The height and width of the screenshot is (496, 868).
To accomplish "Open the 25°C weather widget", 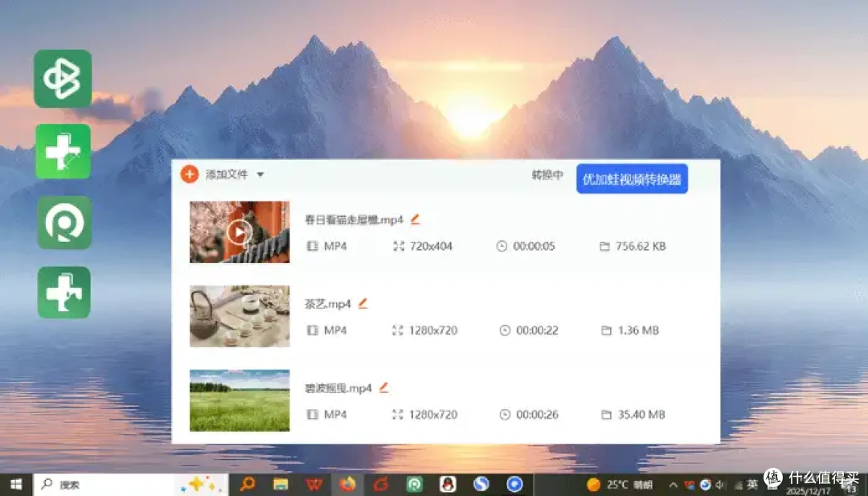I will pos(620,485).
